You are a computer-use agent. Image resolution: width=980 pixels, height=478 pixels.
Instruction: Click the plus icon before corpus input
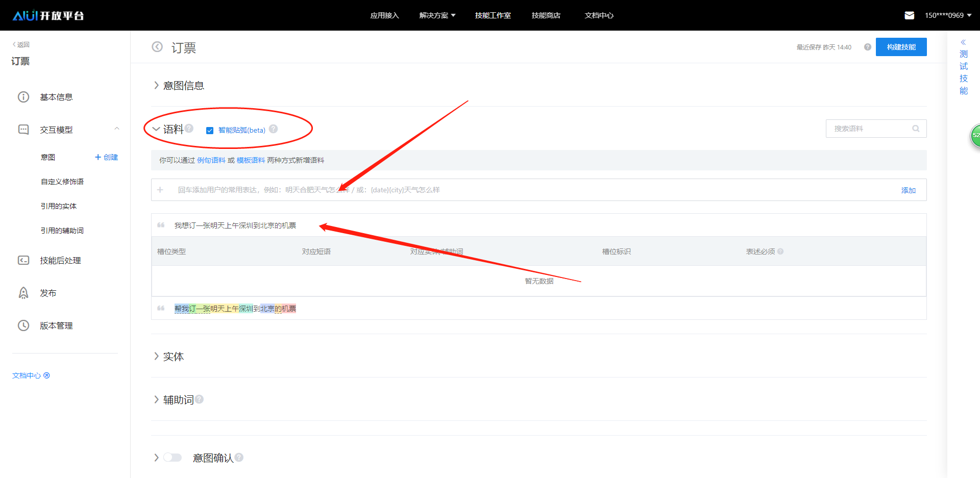(160, 189)
